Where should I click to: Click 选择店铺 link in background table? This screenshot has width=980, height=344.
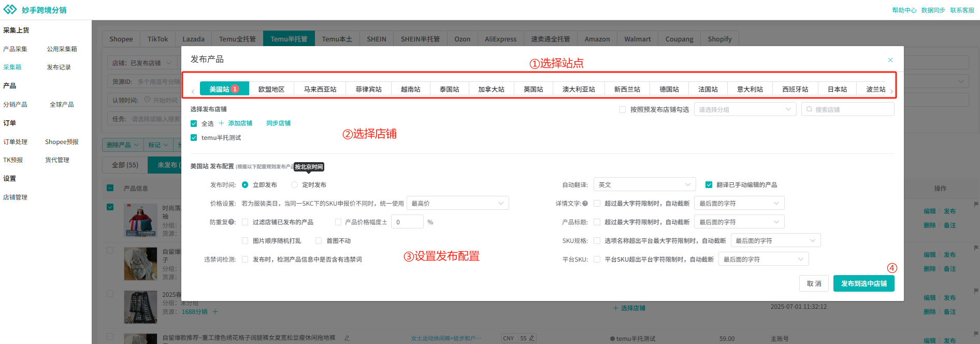[629, 308]
